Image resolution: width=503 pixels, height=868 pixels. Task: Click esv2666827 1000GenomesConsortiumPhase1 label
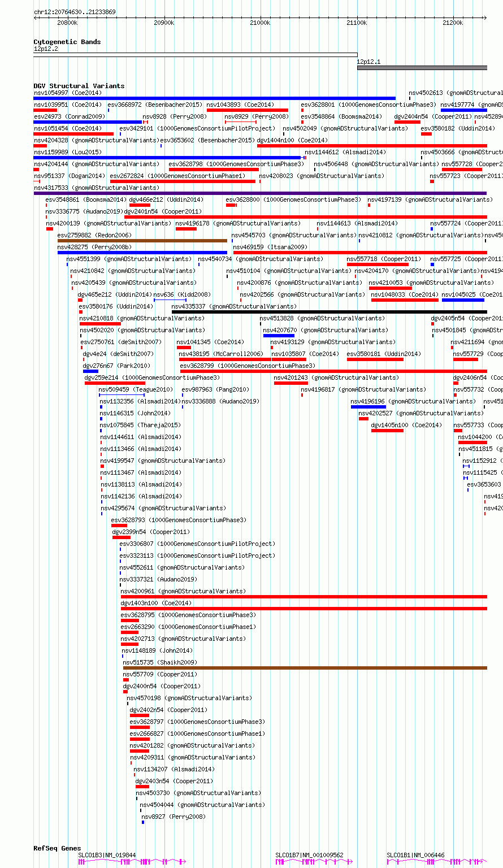[197, 734]
